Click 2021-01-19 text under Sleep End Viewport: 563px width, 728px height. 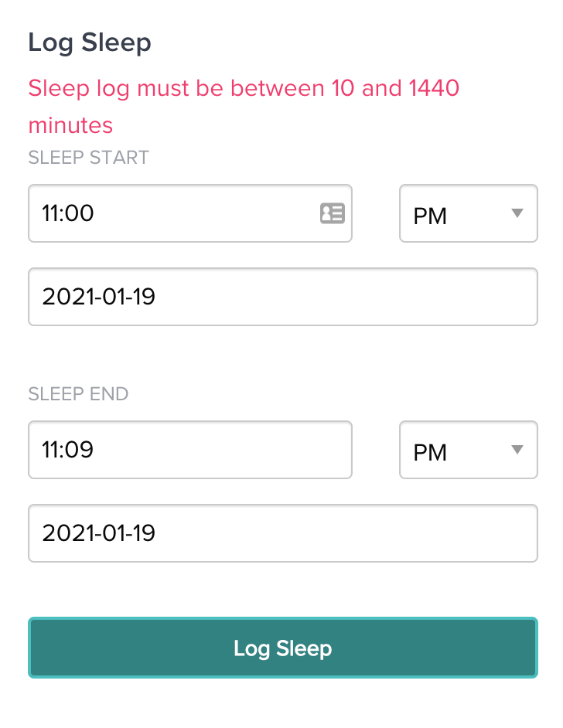(x=99, y=533)
